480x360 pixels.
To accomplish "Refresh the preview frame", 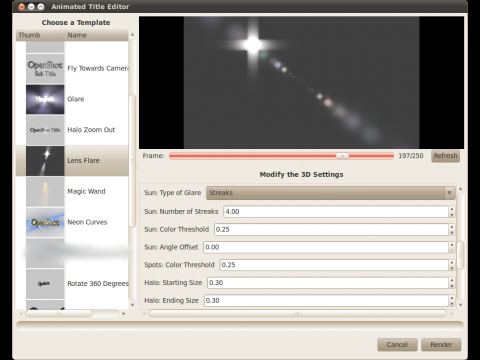I will click(445, 156).
